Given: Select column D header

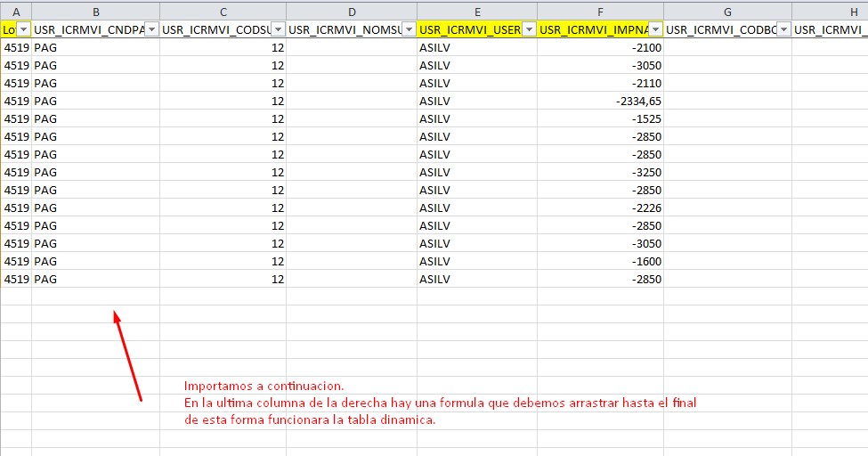Looking at the screenshot, I should pyautogui.click(x=352, y=12).
